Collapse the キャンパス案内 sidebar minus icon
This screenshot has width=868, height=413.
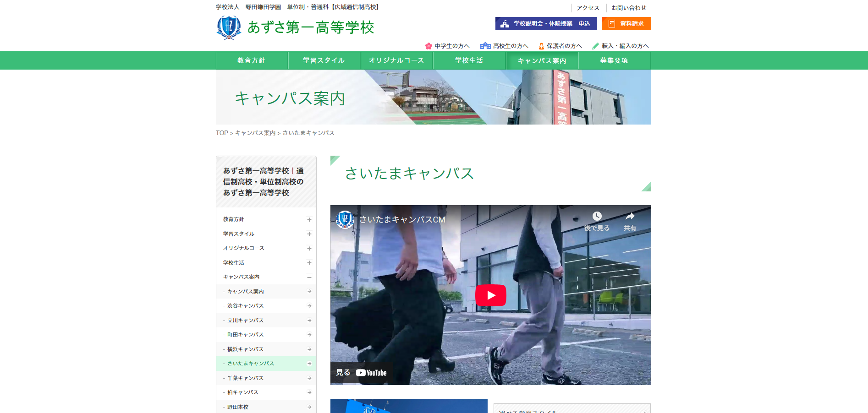click(309, 277)
